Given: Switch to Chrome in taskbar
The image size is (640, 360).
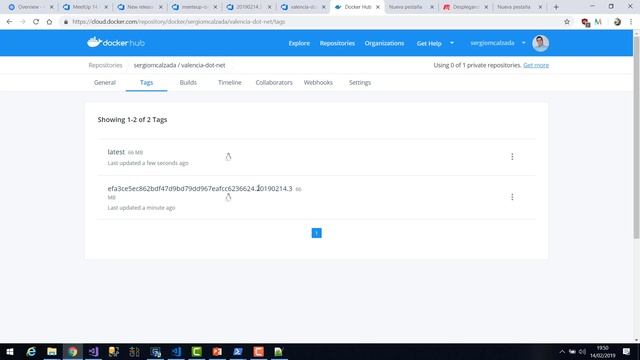Looking at the screenshot, I should pos(73,351).
